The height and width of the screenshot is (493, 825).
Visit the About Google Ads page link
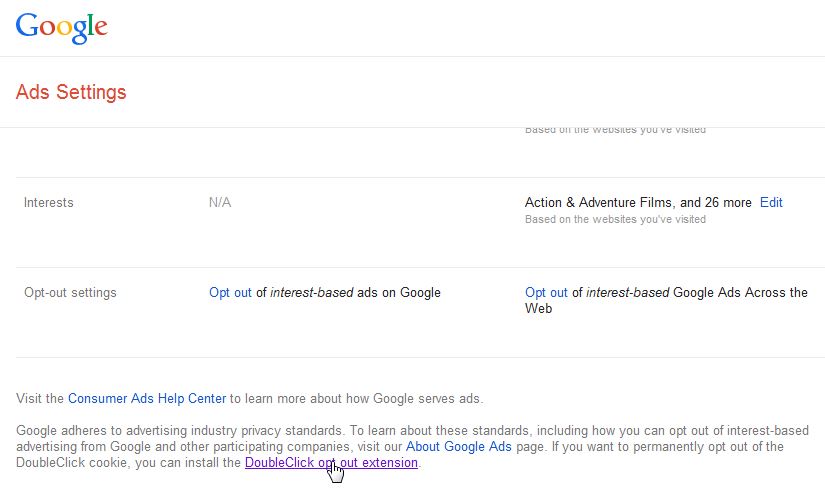pos(458,447)
